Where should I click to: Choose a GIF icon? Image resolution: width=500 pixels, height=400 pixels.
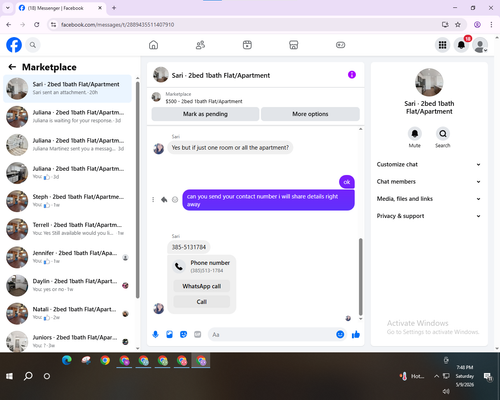click(198, 334)
